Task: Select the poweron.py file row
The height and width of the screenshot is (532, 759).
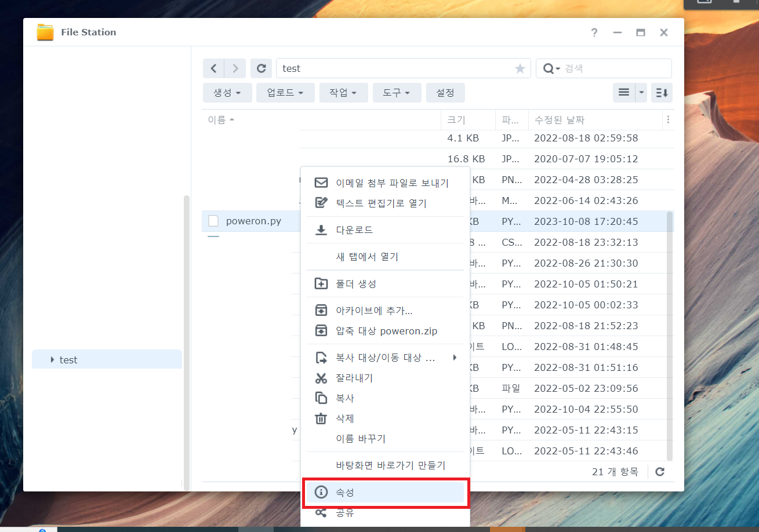Action: point(438,221)
